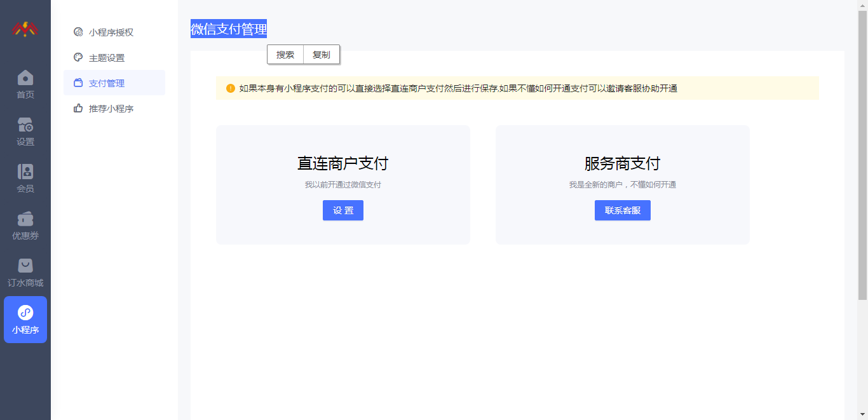The width and height of the screenshot is (868, 420).
Task: Click the text 我是全新的商户，不懂如何开通
Action: 623,185
